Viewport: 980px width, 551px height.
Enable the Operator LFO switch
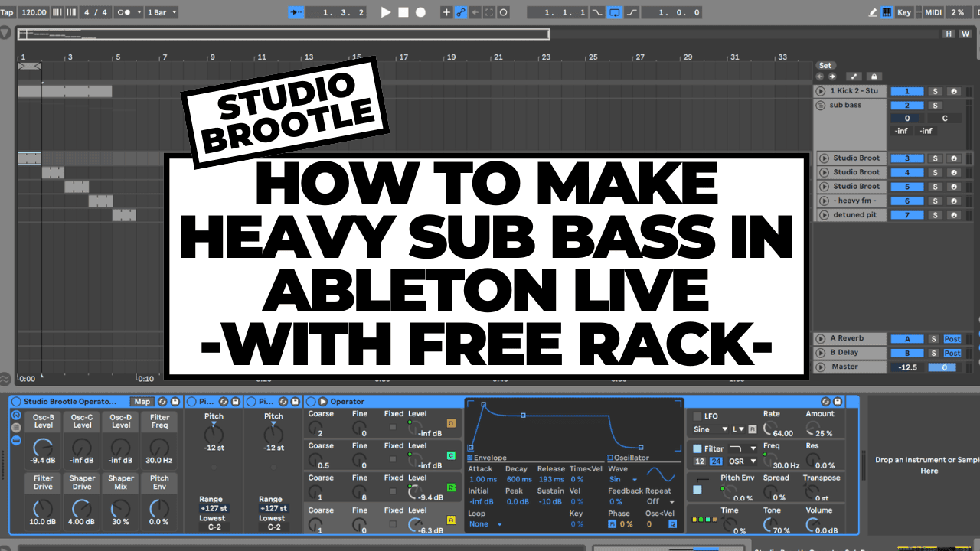coord(697,416)
